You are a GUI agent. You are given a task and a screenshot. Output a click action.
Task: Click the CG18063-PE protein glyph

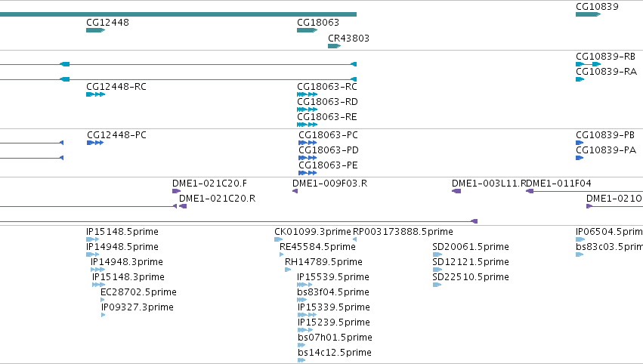point(308,173)
